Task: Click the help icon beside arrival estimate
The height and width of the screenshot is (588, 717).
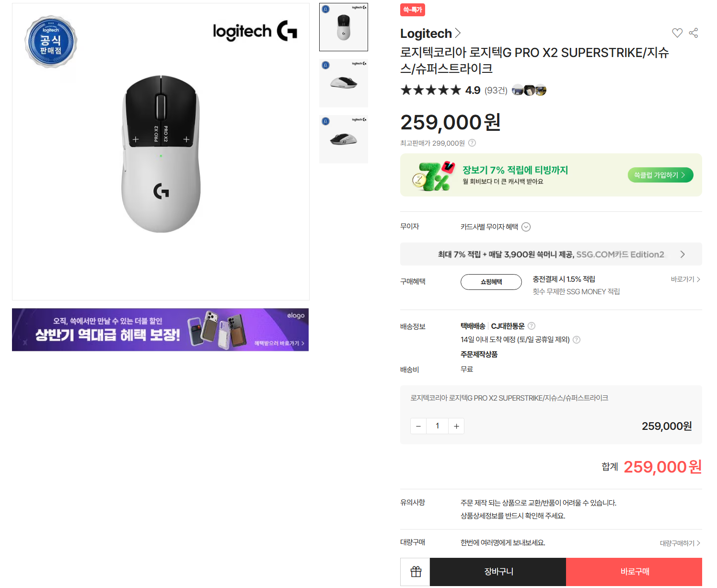Action: point(577,340)
